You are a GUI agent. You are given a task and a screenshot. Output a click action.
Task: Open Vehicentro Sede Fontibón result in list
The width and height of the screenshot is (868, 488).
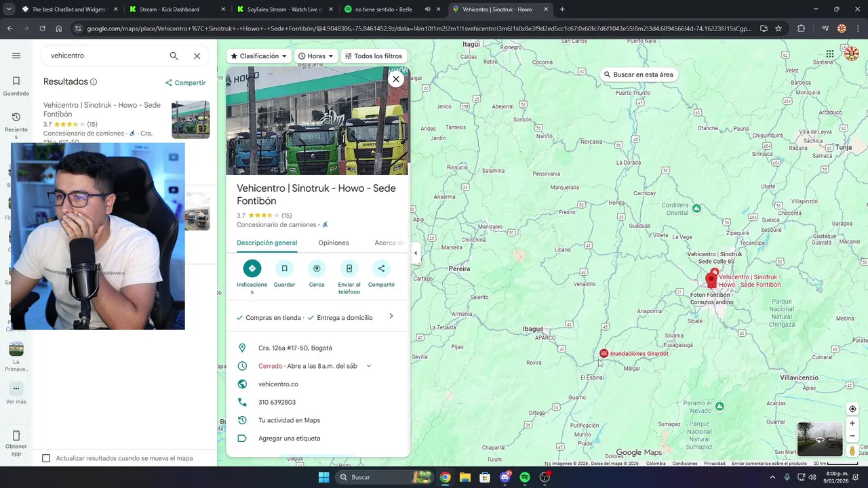click(x=102, y=110)
